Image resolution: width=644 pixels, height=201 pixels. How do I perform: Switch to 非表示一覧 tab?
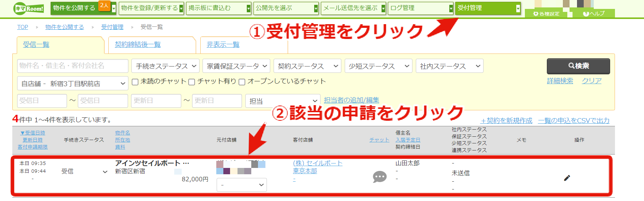tap(223, 45)
